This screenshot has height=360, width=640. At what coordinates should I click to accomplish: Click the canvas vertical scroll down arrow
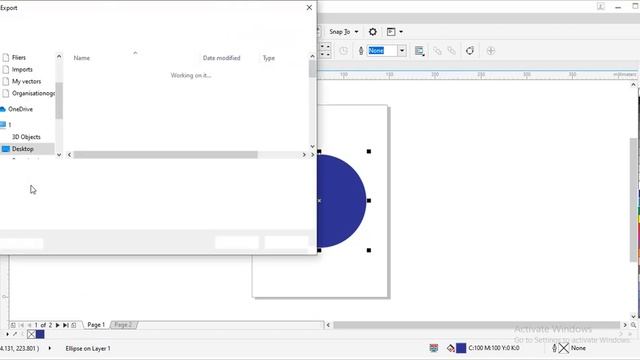[633, 316]
